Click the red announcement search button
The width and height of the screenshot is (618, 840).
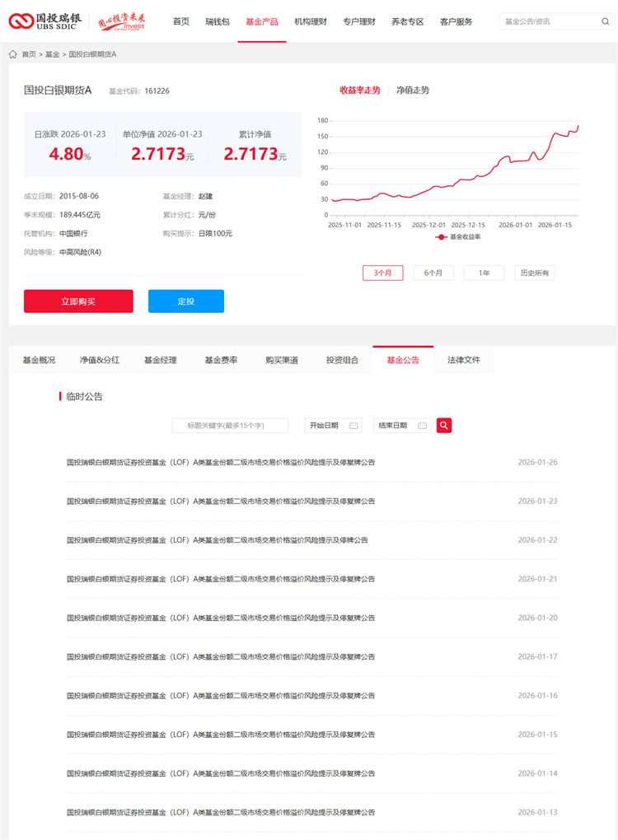click(x=444, y=425)
